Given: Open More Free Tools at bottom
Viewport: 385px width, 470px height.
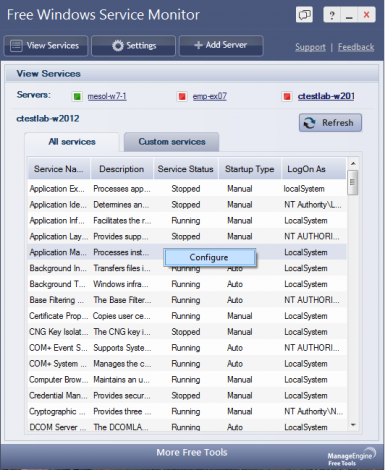Looking at the screenshot, I should (x=192, y=452).
